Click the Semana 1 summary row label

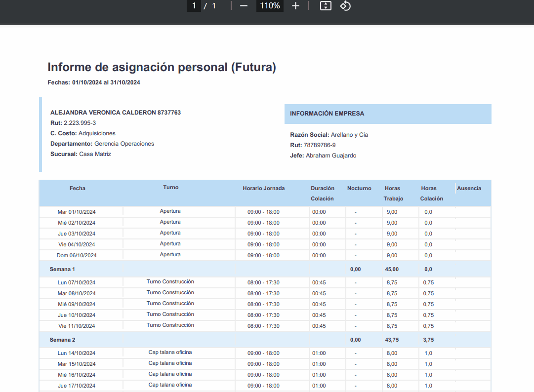pos(62,269)
